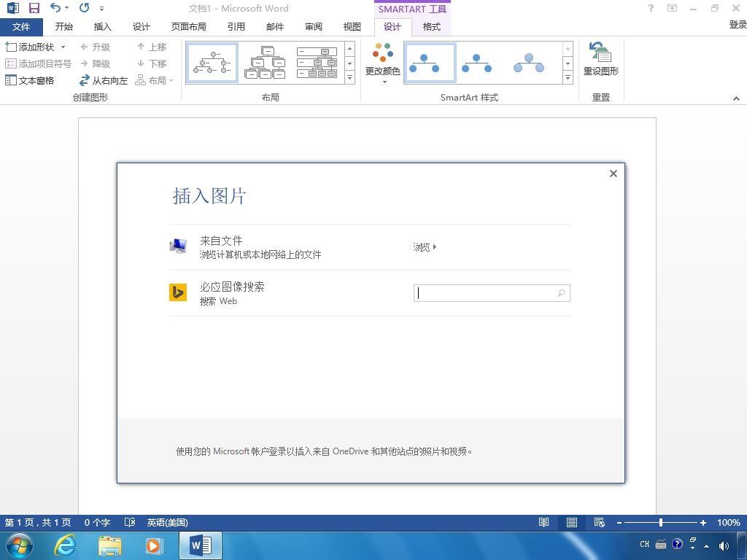The width and height of the screenshot is (747, 560).
Task: Click the zoom in plus button
Action: click(703, 523)
